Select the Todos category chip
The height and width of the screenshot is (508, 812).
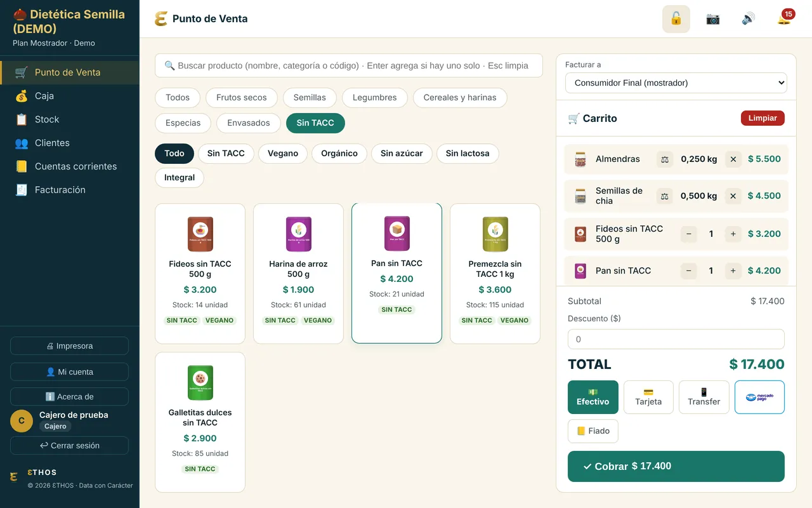[178, 98]
